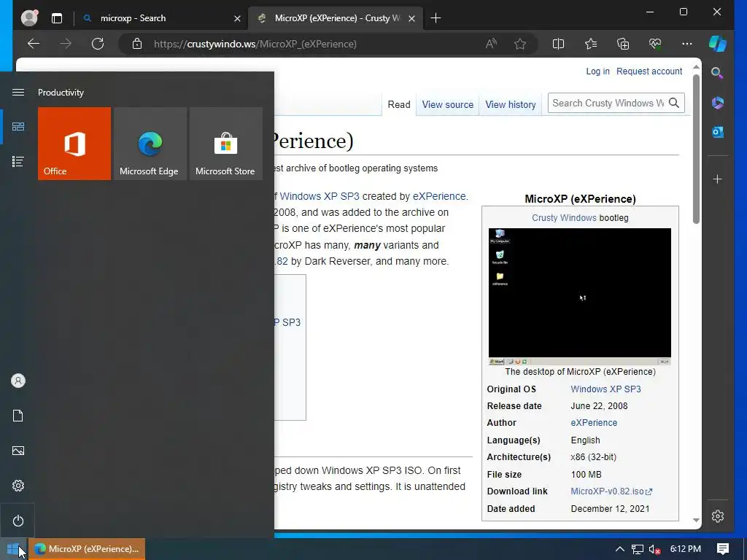
Task: Add this page to favorites star
Action: [x=519, y=44]
